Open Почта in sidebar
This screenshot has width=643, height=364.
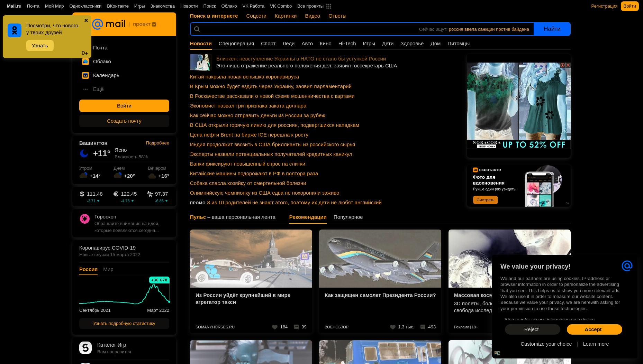pos(100,48)
